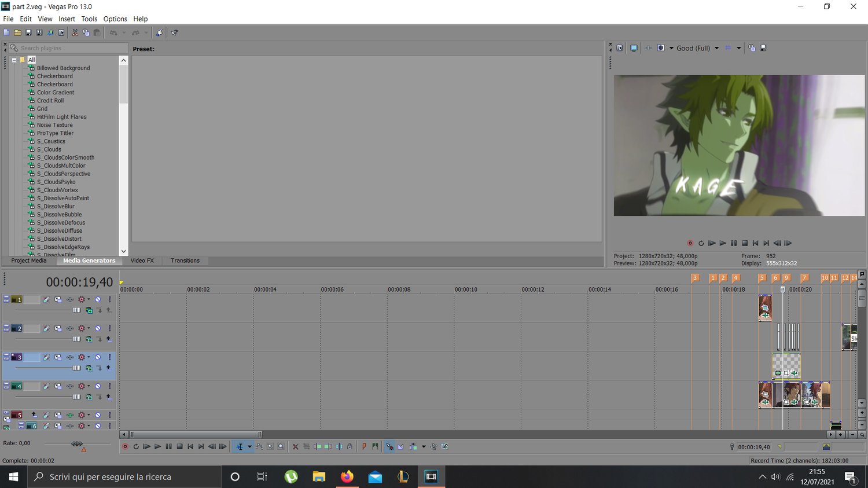This screenshot has width=868, height=488.
Task: Open a project with the folder icon
Action: 17,32
